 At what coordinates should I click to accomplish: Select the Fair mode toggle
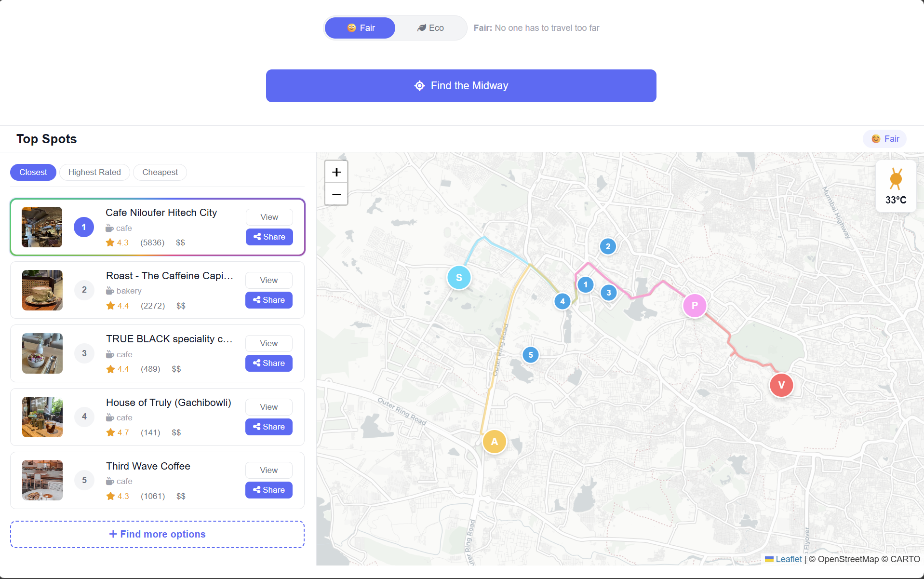[x=360, y=28]
